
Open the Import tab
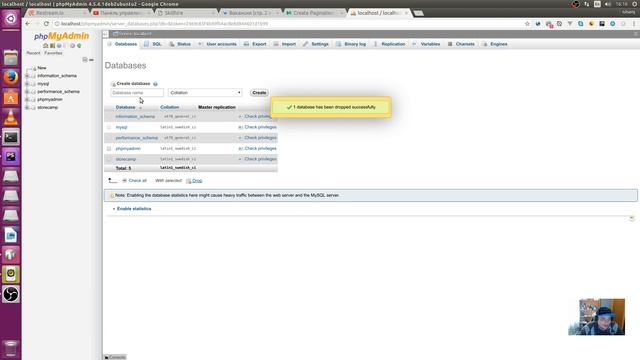pos(284,44)
